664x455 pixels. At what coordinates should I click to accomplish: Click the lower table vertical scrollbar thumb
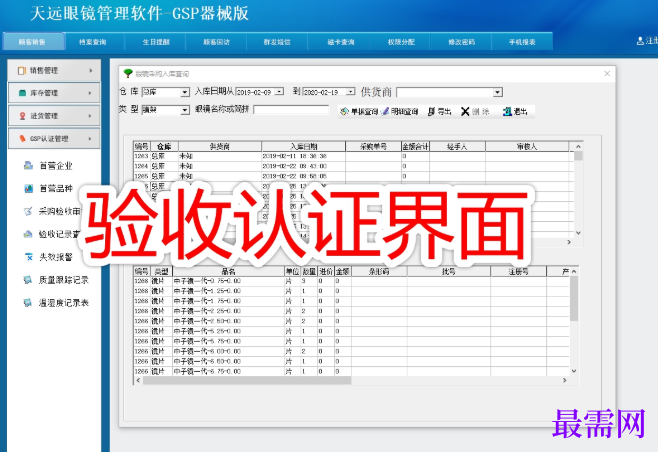coord(574,298)
